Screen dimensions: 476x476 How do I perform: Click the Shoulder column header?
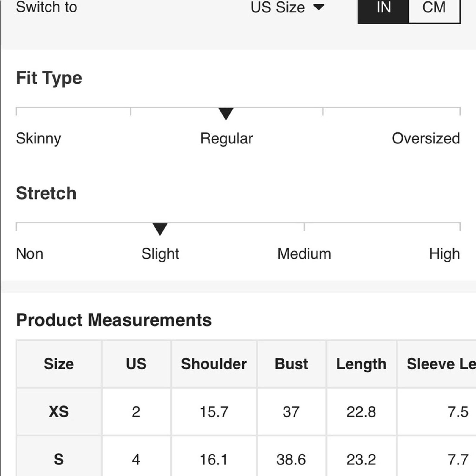tap(214, 364)
